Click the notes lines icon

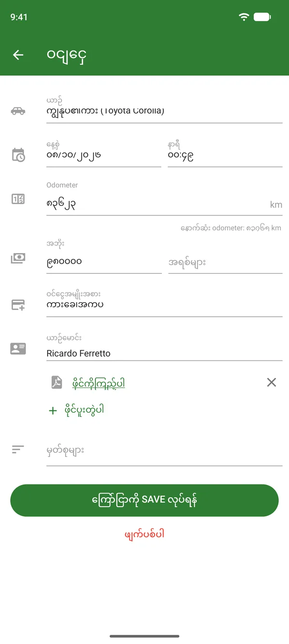(18, 450)
